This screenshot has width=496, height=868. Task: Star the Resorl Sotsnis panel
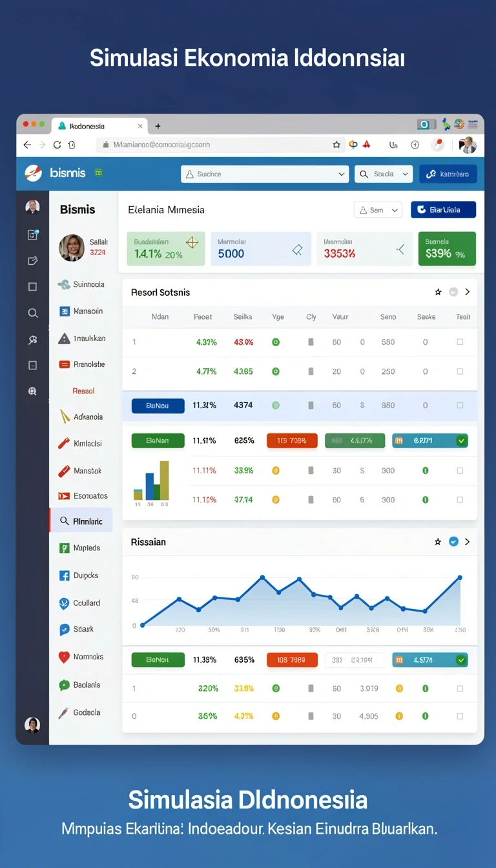[438, 292]
